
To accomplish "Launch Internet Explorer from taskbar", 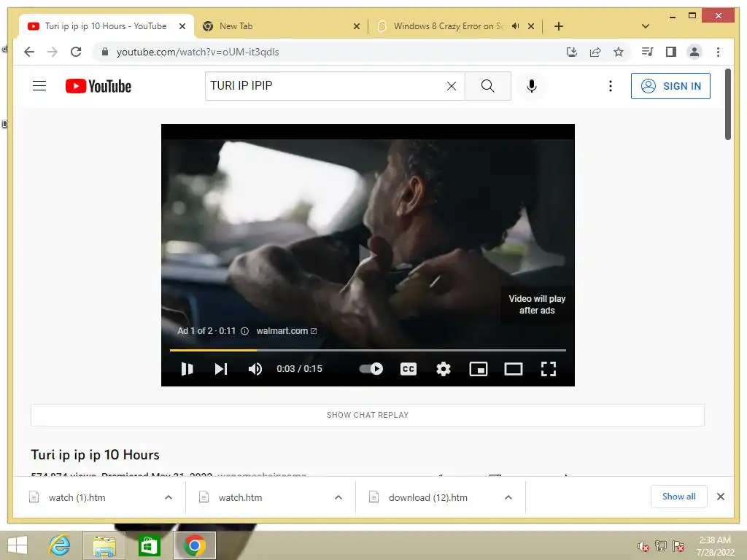I will click(60, 545).
